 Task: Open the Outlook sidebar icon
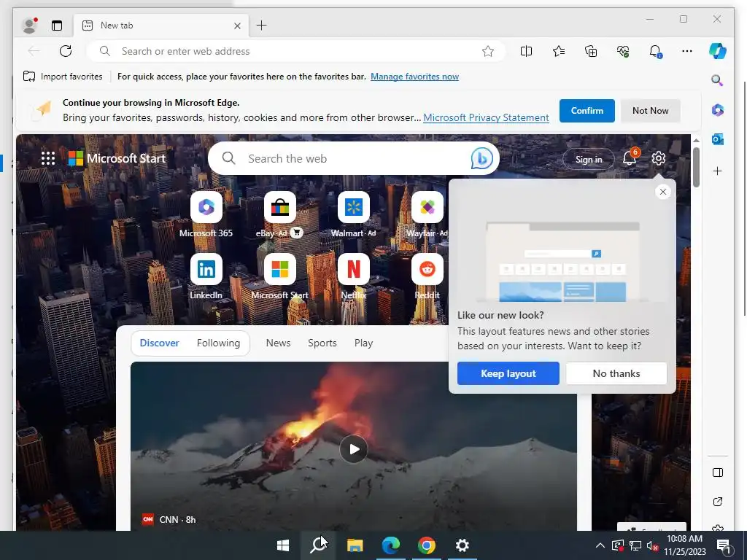click(718, 139)
